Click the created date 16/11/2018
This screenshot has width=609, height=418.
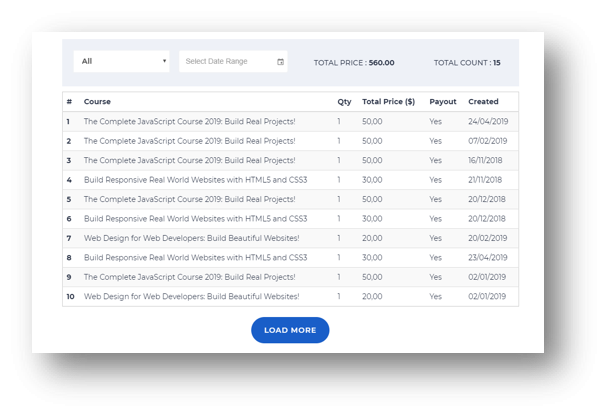click(488, 161)
